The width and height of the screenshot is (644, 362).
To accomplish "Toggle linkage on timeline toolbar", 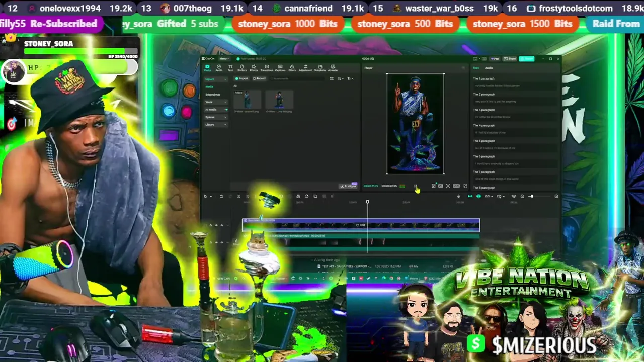I will coord(488,196).
